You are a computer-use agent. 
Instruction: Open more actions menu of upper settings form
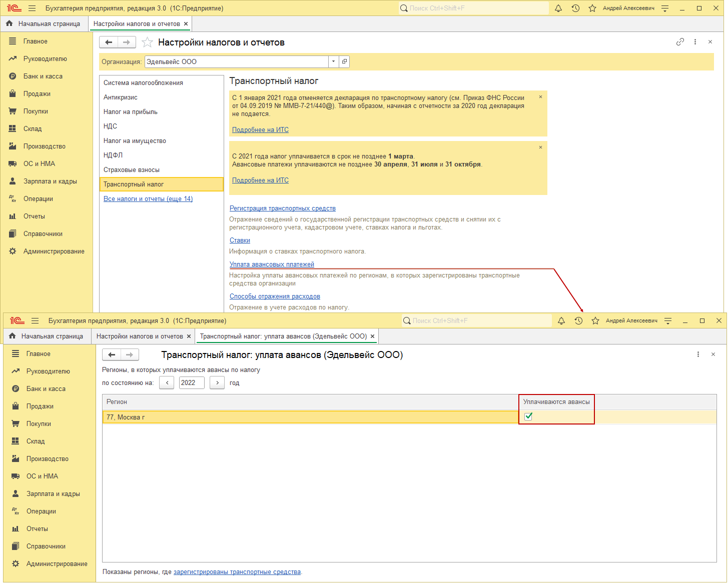click(x=695, y=42)
